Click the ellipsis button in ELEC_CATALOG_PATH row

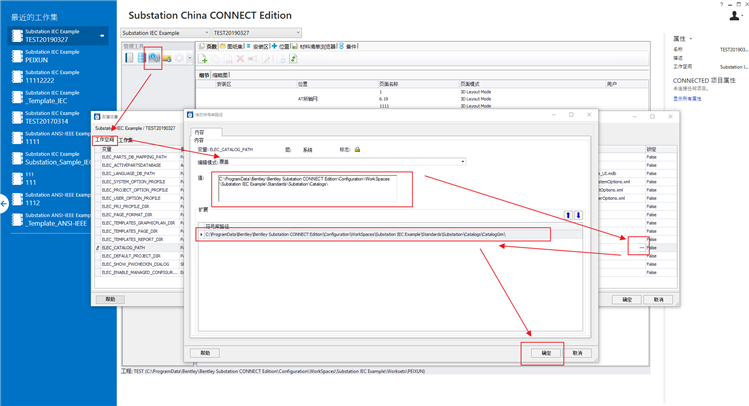pos(641,248)
